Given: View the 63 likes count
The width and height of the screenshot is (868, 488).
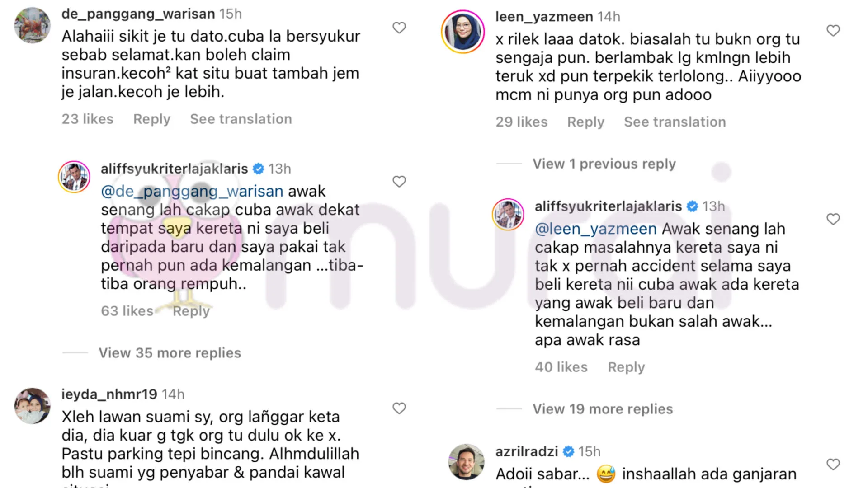Looking at the screenshot, I should (x=127, y=311).
